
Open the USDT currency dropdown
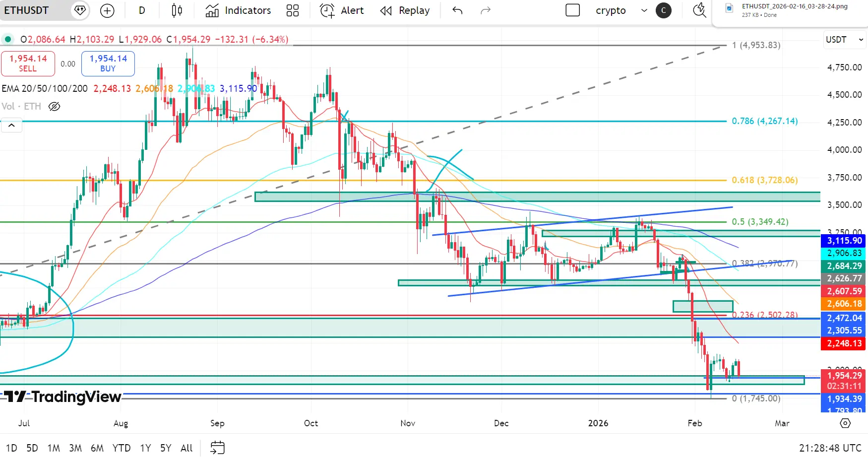845,40
